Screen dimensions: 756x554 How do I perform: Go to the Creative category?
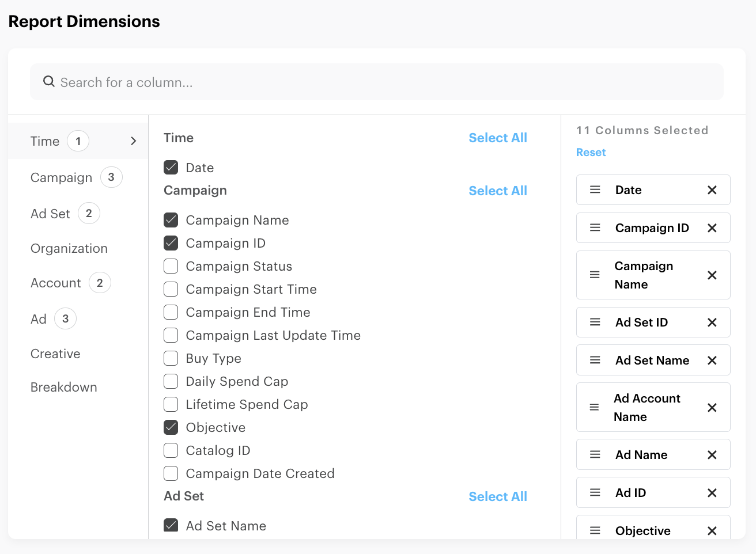tap(55, 354)
